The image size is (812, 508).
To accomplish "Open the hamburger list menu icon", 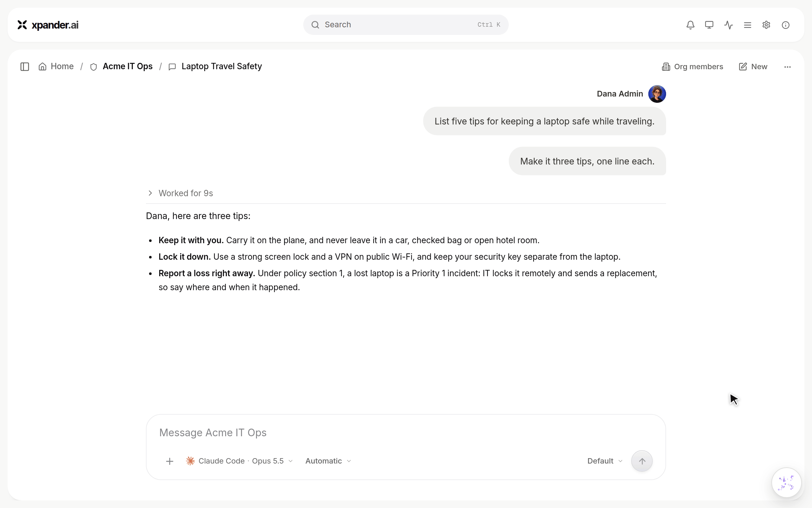I will 747,25.
